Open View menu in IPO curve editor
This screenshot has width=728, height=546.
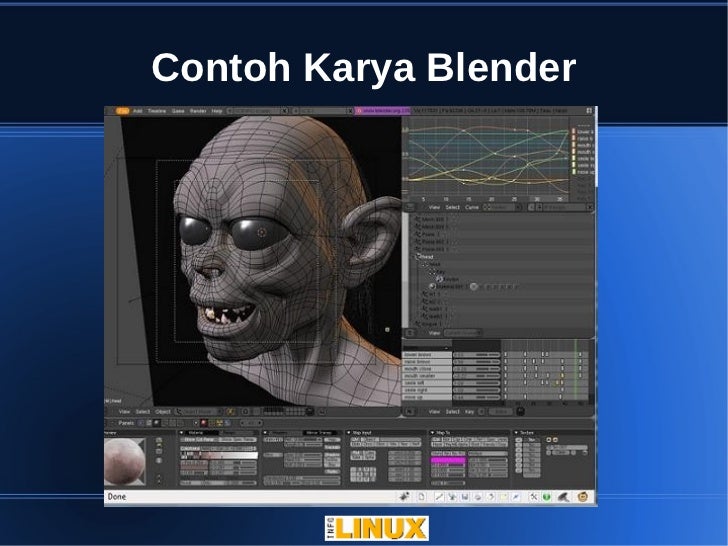pos(434,207)
